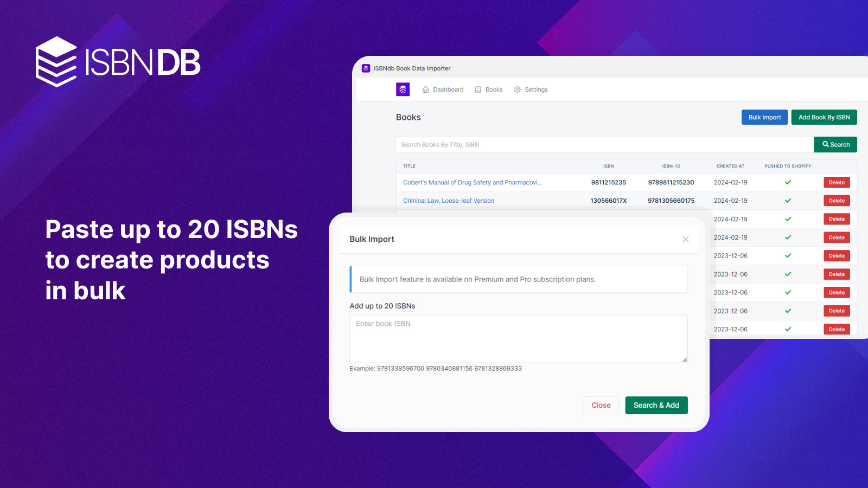The height and width of the screenshot is (488, 868).
Task: Click the ISBNdb logo icon in the navbar
Action: click(403, 89)
